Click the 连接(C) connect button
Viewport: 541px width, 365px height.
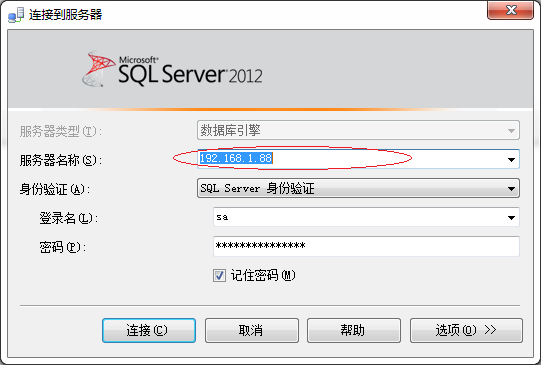149,330
